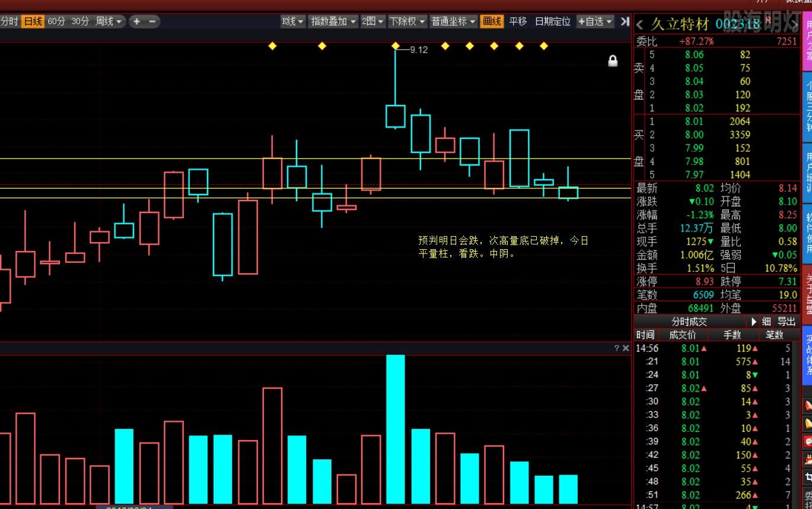
Task: Click the leftmost yellow diamond marker
Action: [x=272, y=46]
